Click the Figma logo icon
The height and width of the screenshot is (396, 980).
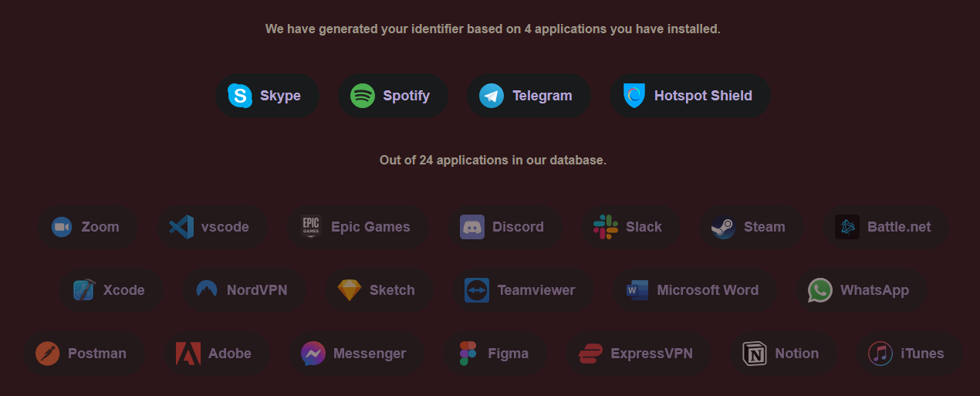[468, 354]
